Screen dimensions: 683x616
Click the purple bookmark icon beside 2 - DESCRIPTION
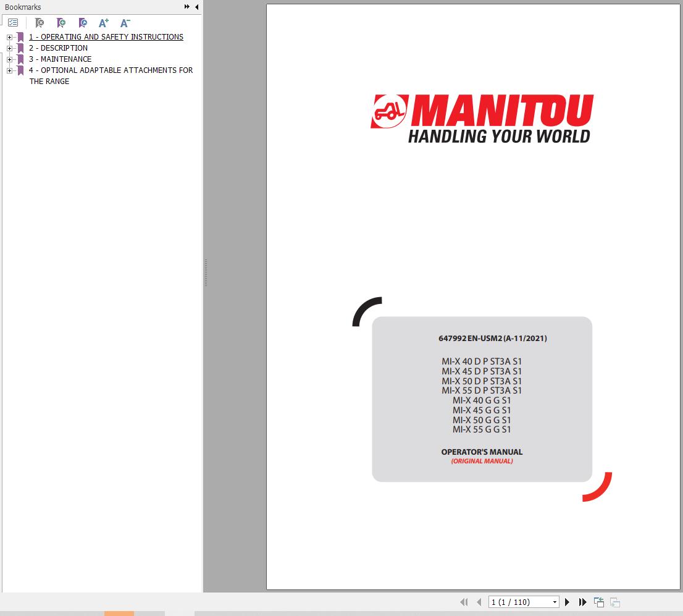pyautogui.click(x=20, y=48)
